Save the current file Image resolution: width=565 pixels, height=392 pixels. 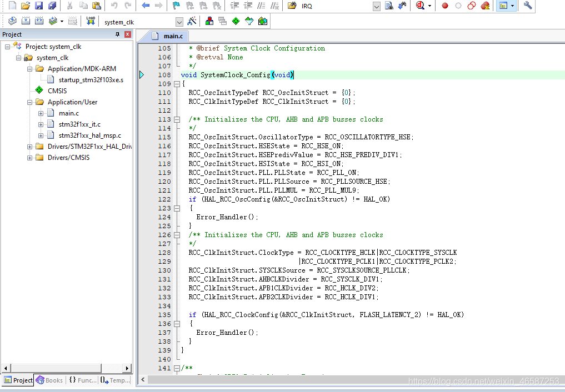[x=38, y=6]
